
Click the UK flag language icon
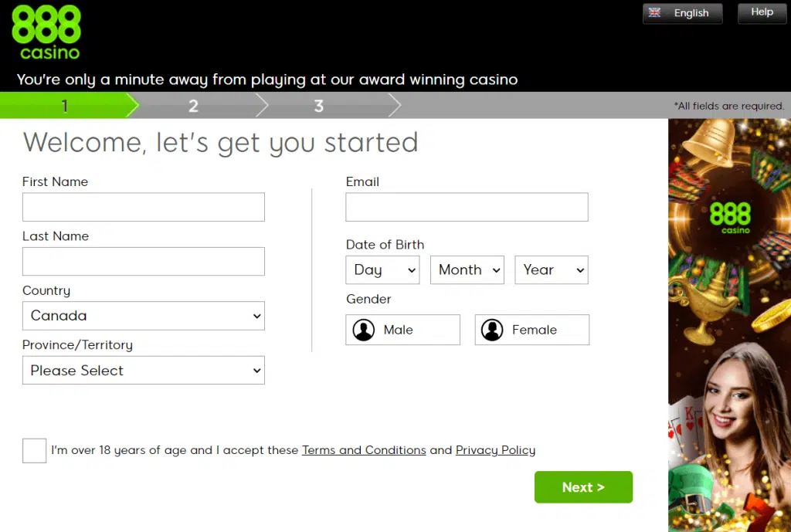pos(655,13)
